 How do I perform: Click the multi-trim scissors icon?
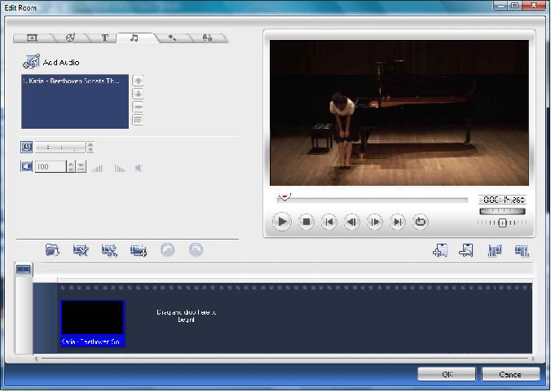pos(109,250)
